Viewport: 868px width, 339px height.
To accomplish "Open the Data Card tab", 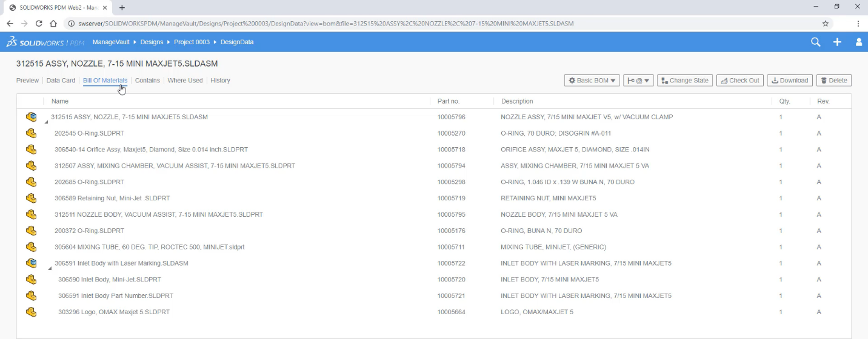I will (61, 81).
